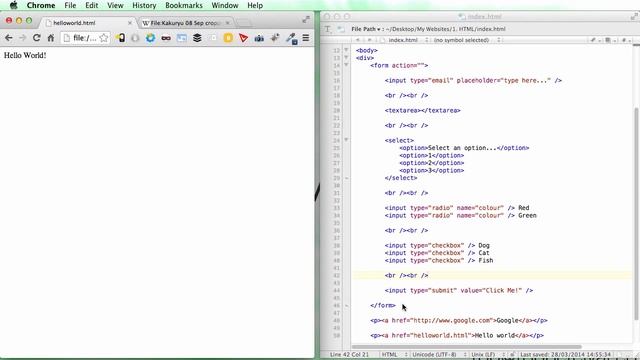Image resolution: width=640 pixels, height=360 pixels.
Task: Click the Chrome address bar
Action: pos(85,38)
